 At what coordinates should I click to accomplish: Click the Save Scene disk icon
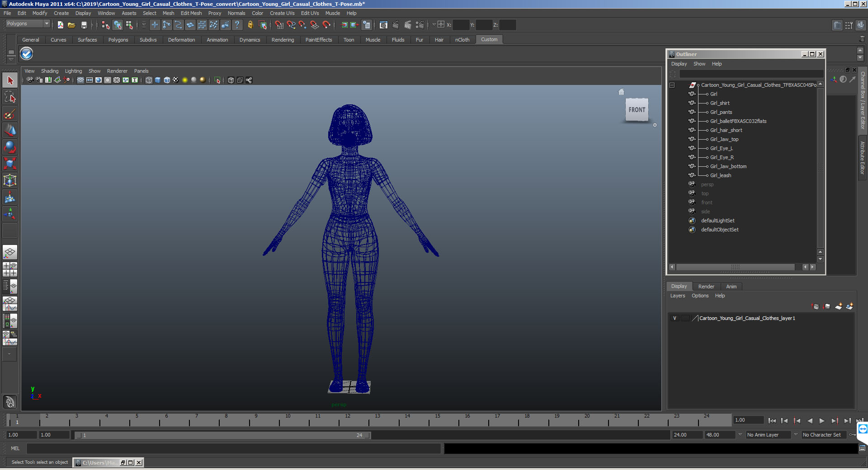tap(84, 25)
